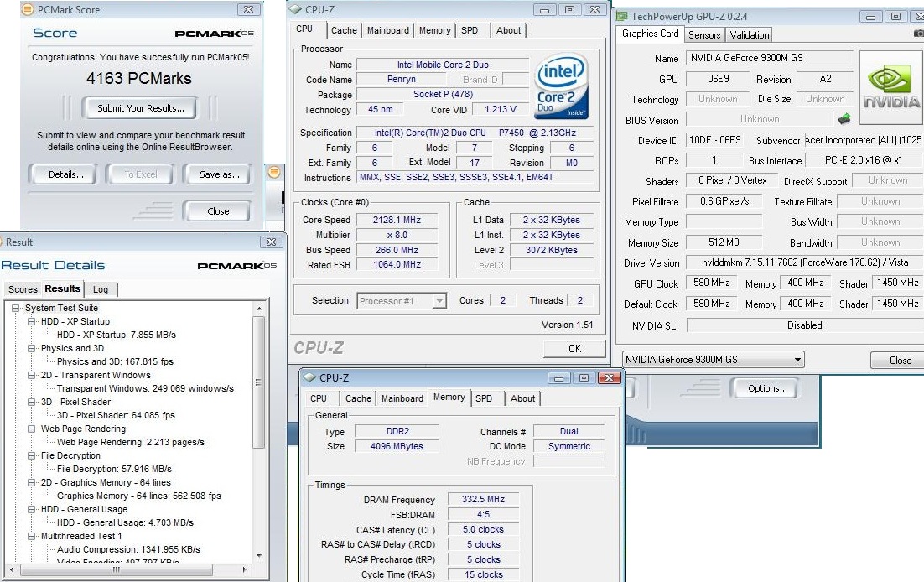Select File Decryption: 57.916 MB/s row
The width and height of the screenshot is (924, 582).
pyautogui.click(x=114, y=469)
